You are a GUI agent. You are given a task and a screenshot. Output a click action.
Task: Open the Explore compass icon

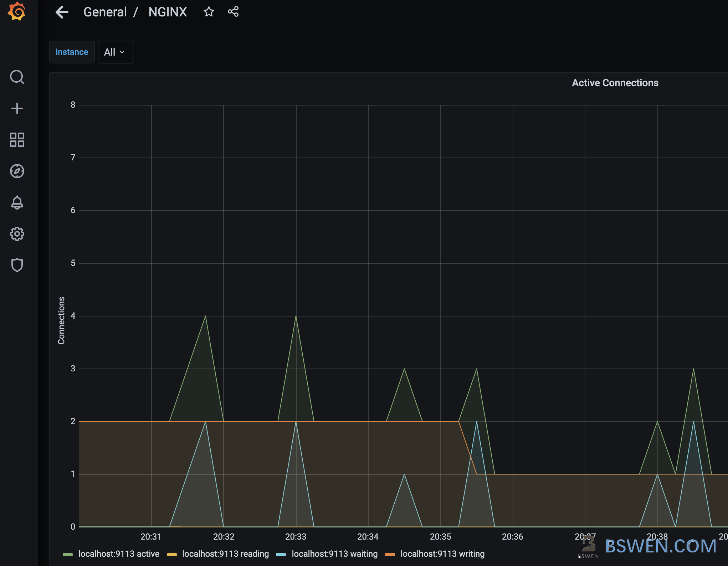(17, 171)
